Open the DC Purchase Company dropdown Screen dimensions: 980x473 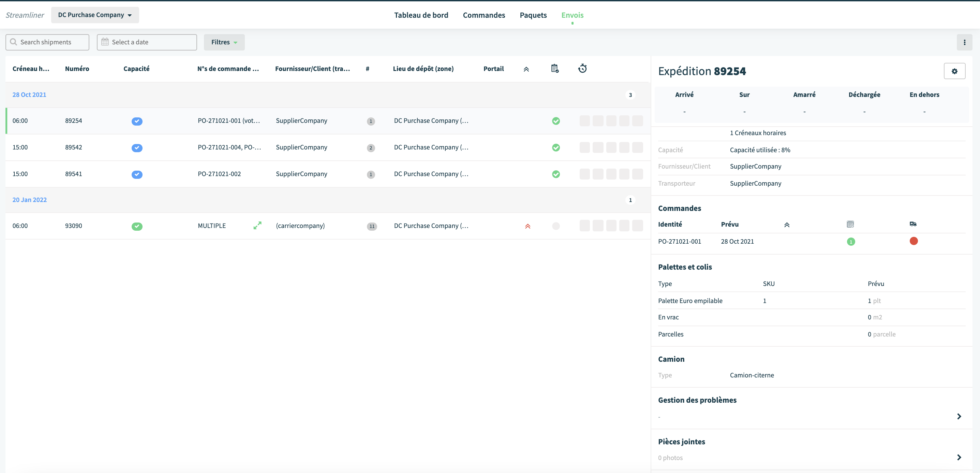(x=95, y=15)
